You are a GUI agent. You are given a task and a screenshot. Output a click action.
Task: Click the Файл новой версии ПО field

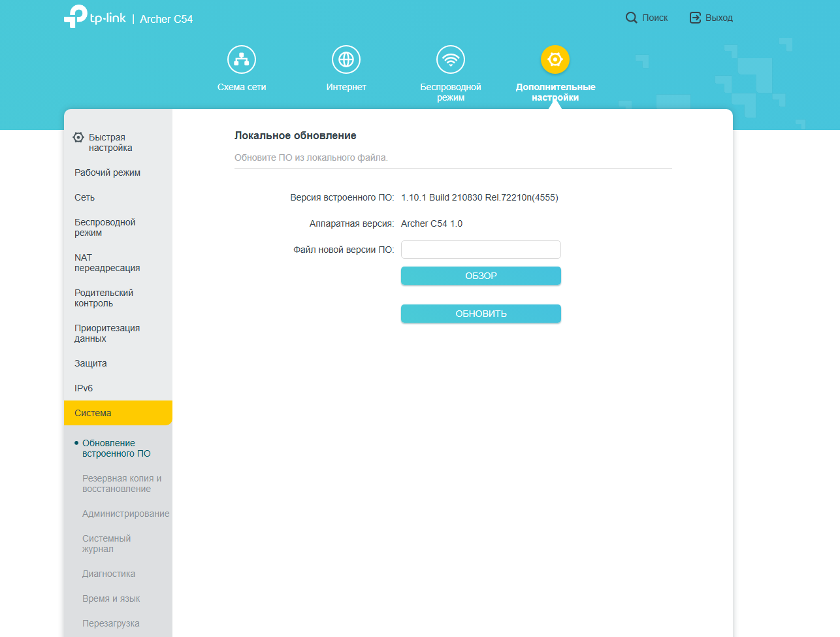tap(481, 250)
